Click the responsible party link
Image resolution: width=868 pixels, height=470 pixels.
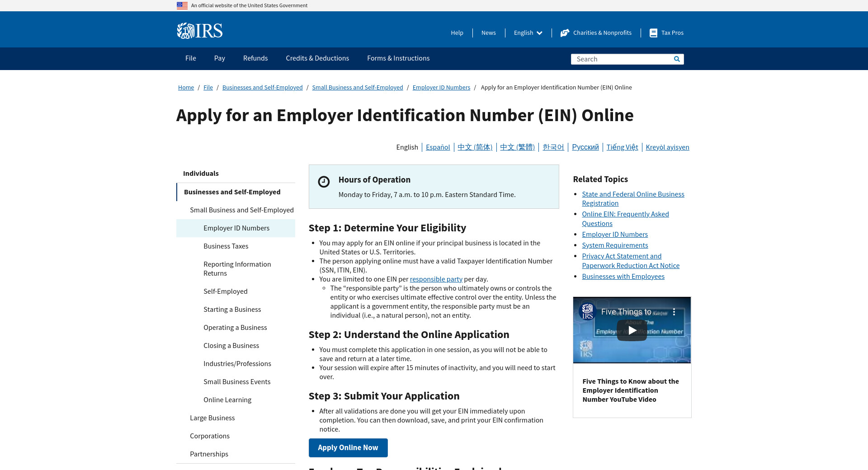(436, 279)
